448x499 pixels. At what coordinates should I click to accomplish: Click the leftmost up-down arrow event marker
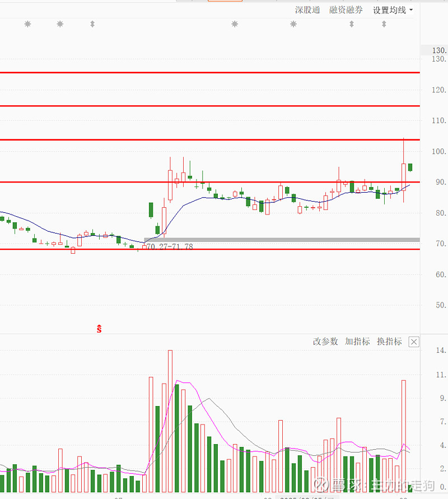(92, 24)
